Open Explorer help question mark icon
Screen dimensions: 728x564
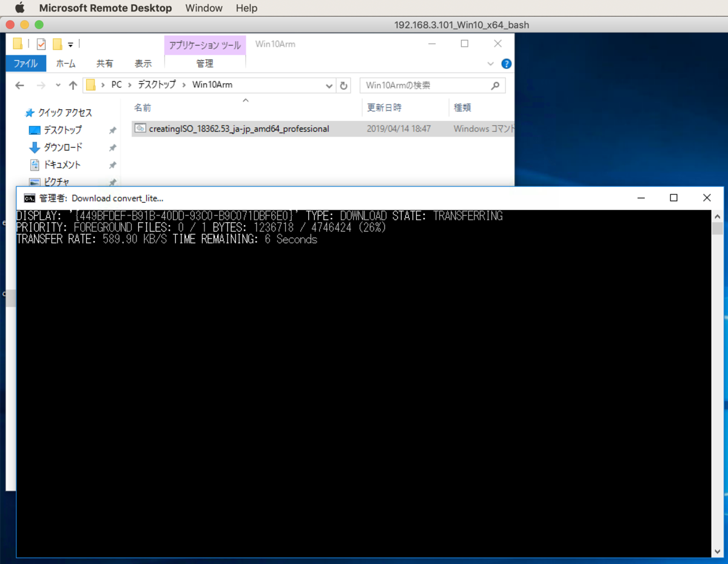(x=507, y=64)
